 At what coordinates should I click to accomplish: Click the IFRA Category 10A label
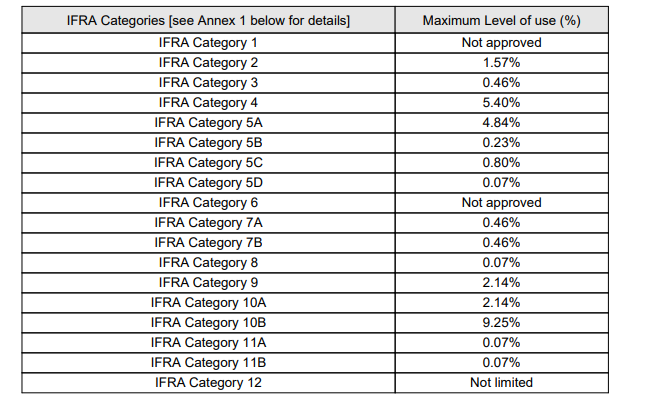(208, 303)
